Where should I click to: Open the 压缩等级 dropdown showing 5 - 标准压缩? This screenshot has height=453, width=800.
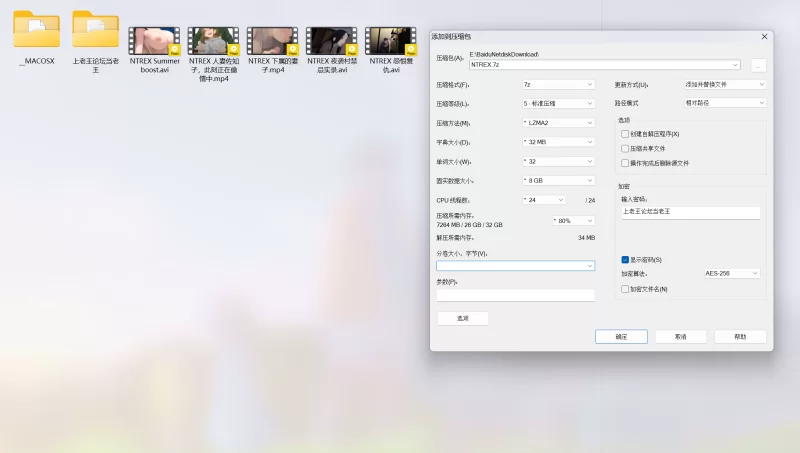[x=558, y=104]
